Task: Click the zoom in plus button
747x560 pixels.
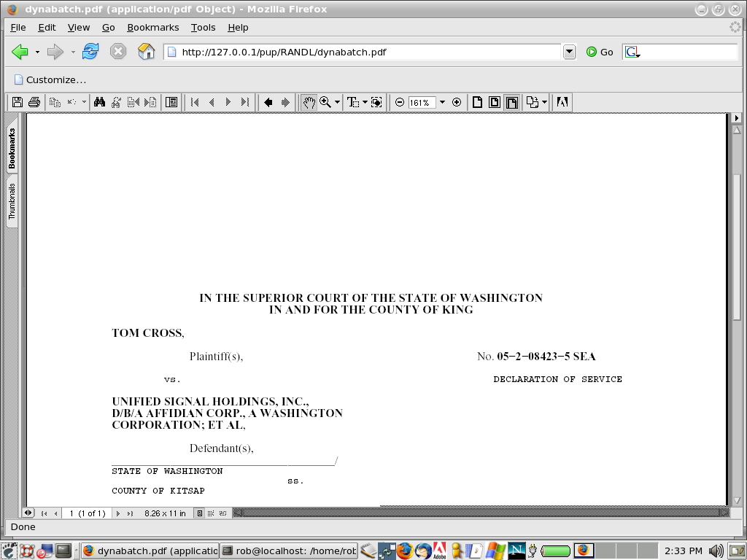Action: click(x=457, y=103)
